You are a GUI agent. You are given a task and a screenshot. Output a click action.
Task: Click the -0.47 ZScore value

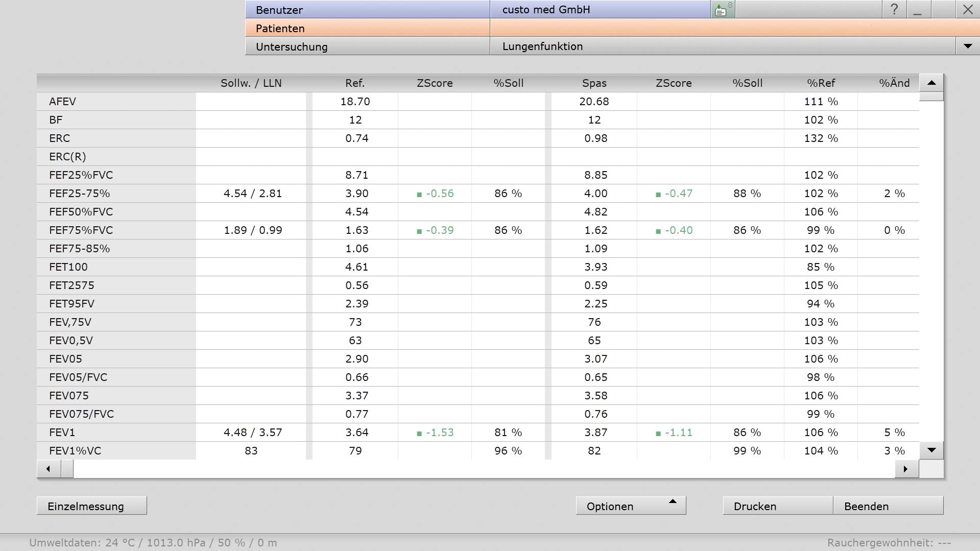coord(679,193)
